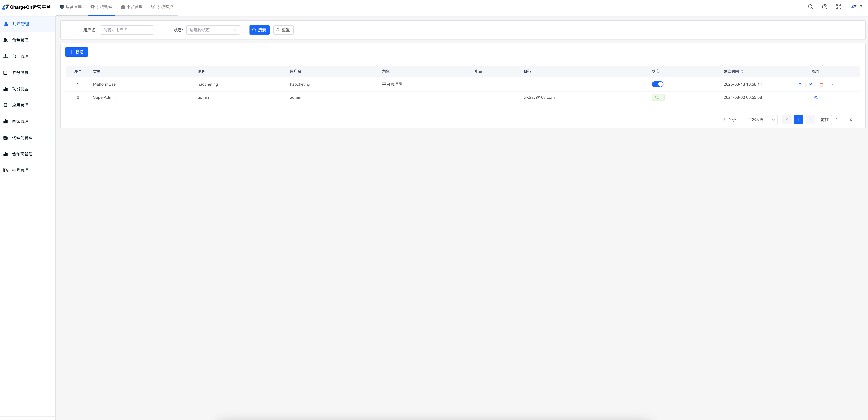Viewport: 868px width, 420px height.
Task: Sort table by 建立时间 column
Action: pos(742,71)
